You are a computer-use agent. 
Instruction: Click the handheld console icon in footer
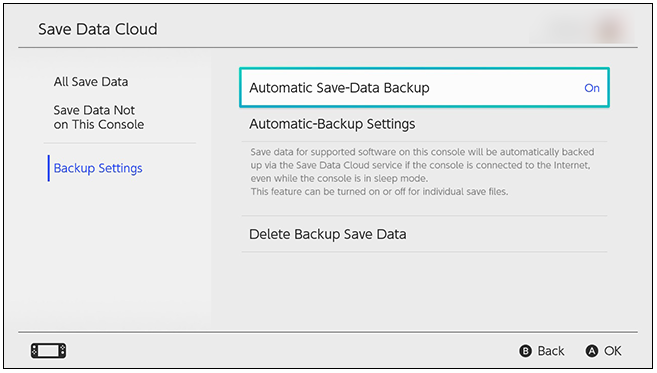tap(48, 350)
